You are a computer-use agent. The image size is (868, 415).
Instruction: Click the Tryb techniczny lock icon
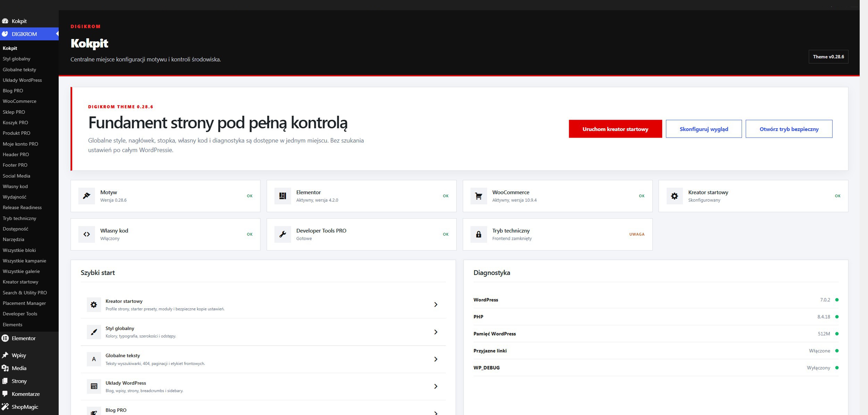[478, 234]
